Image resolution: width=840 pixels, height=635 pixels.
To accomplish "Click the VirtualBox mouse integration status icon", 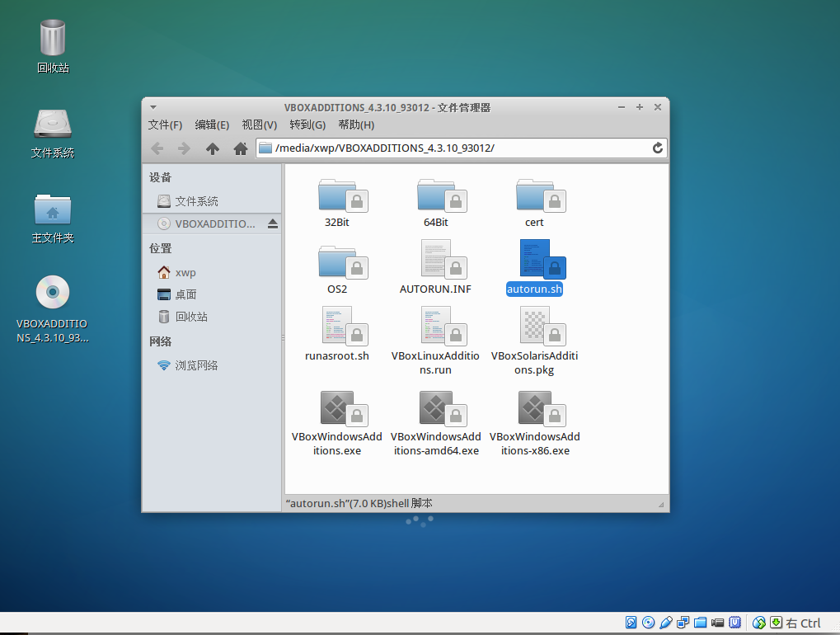I will pos(758,622).
